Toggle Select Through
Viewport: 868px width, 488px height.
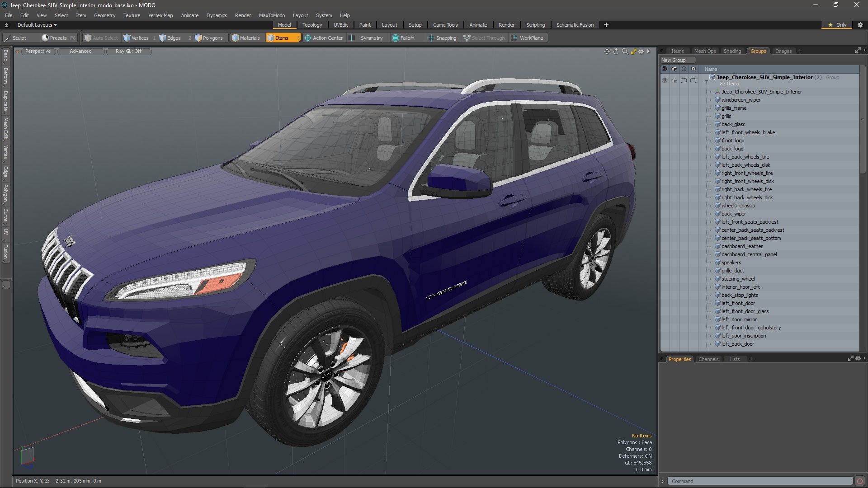coord(484,38)
